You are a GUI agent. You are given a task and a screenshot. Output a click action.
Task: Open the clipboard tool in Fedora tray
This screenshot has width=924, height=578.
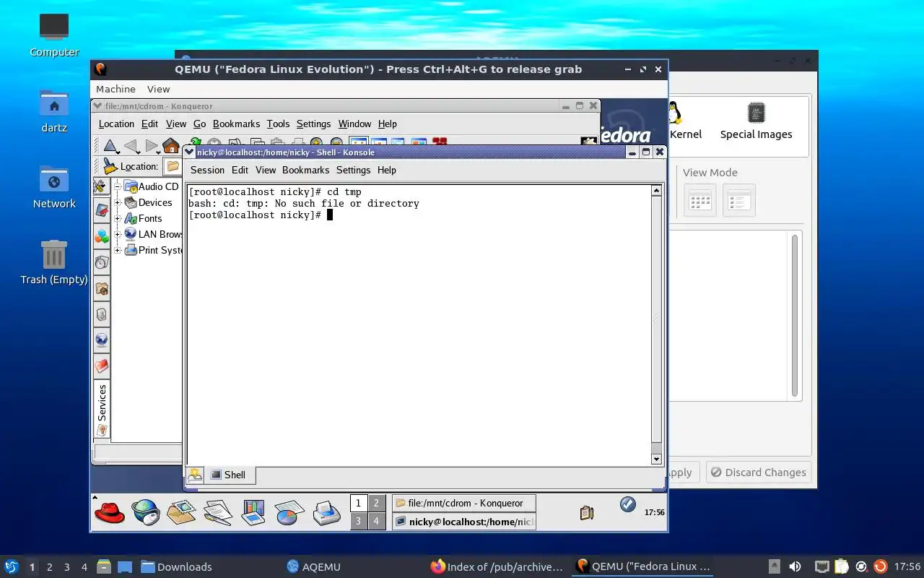point(587,512)
